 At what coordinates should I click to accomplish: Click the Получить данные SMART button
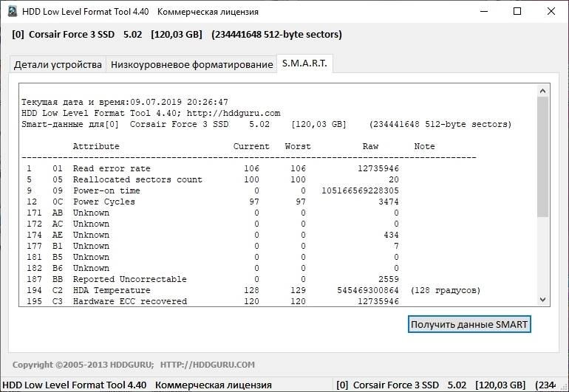point(469,325)
